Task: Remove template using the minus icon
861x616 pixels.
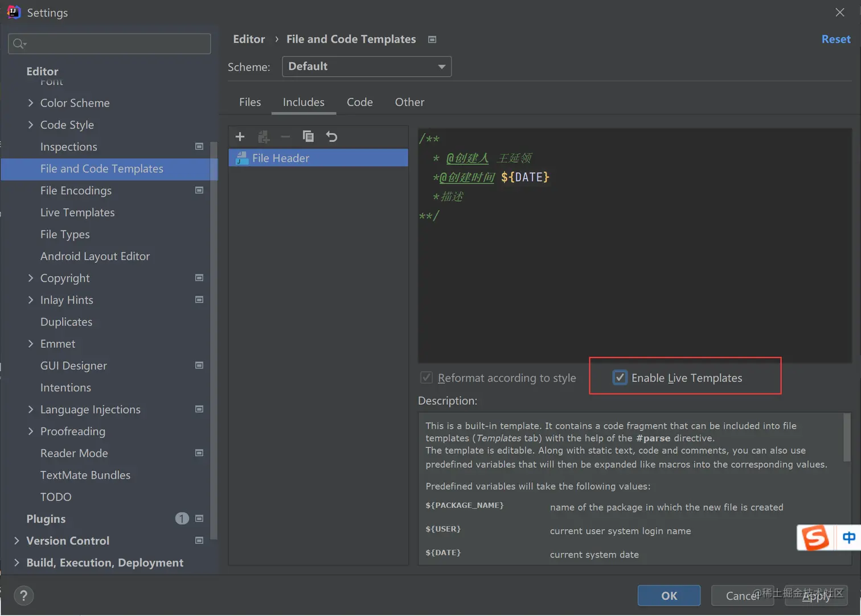Action: point(285,137)
